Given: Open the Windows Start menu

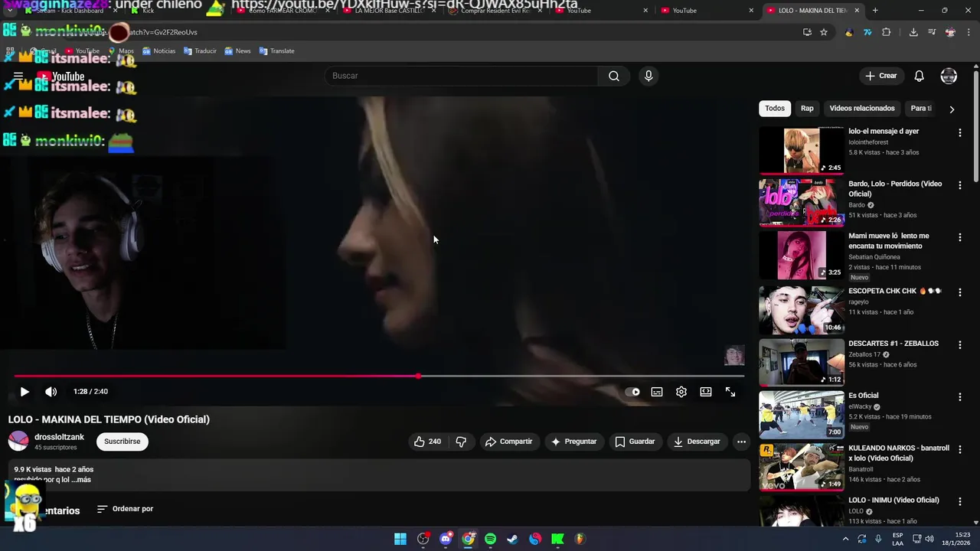Looking at the screenshot, I should [400, 539].
